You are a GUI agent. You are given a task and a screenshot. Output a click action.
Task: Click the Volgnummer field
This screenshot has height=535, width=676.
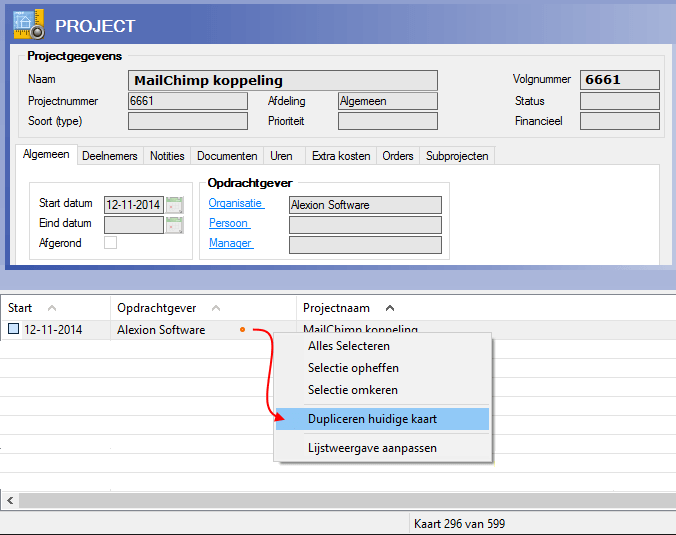tap(620, 80)
